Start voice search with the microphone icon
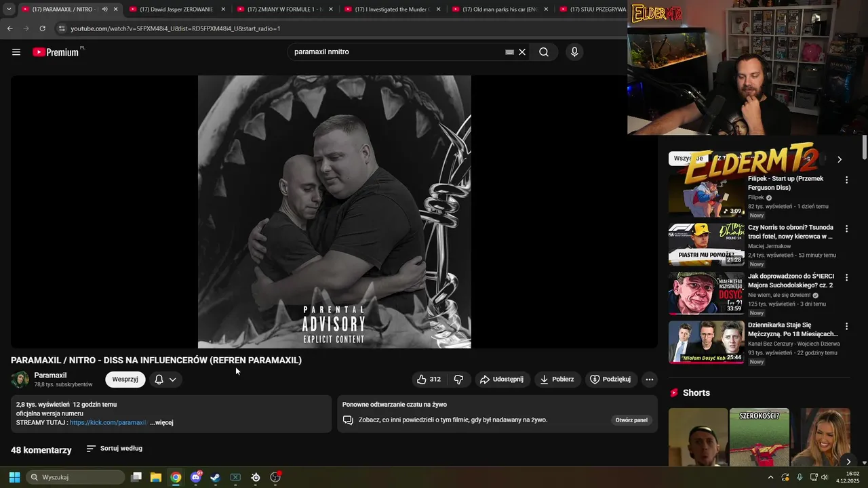 (574, 52)
